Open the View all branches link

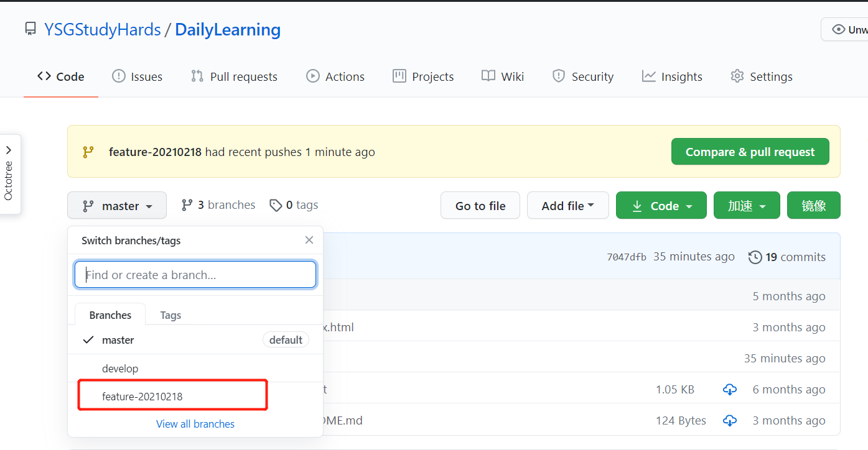pos(195,424)
